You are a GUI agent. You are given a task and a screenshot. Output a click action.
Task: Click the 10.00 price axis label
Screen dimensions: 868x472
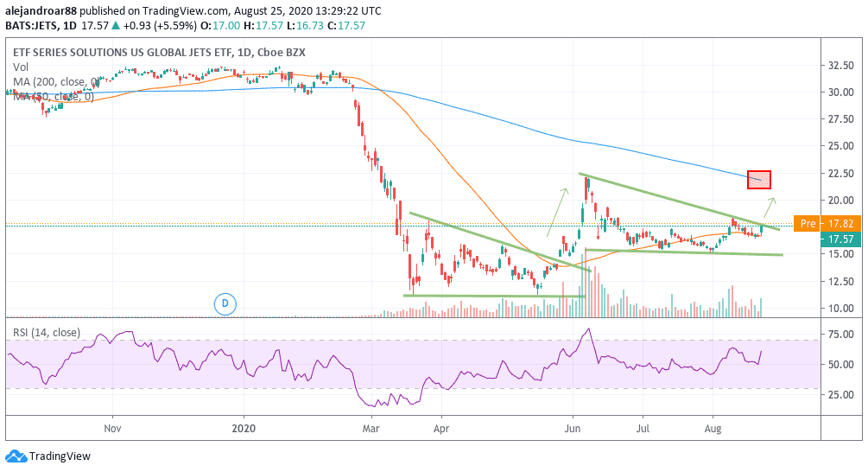tap(841, 309)
